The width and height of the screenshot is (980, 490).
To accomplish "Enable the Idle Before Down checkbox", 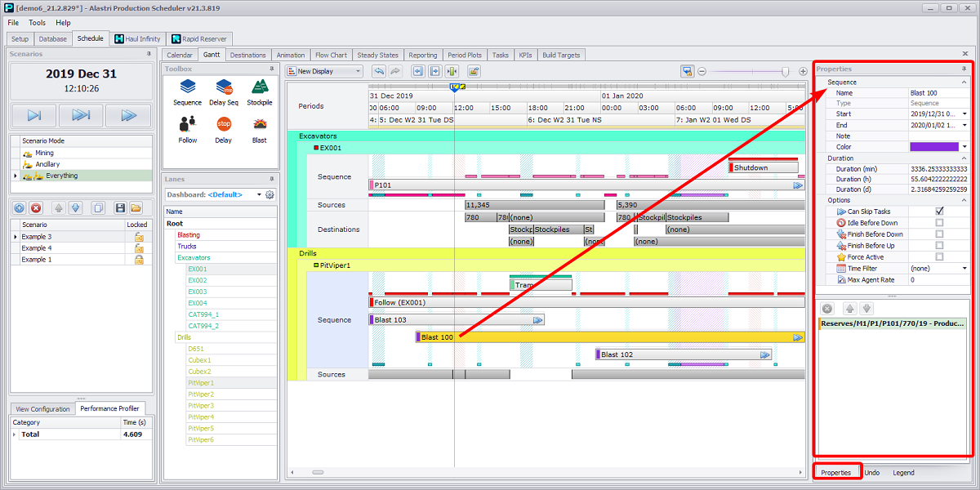I will 939,223.
